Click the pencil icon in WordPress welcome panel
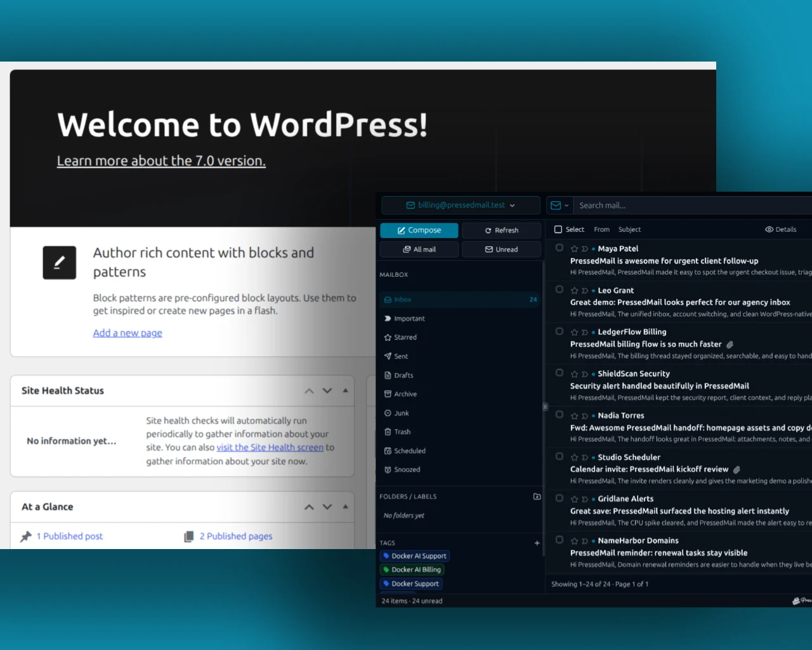Screen dimensions: 812x650 (60, 263)
